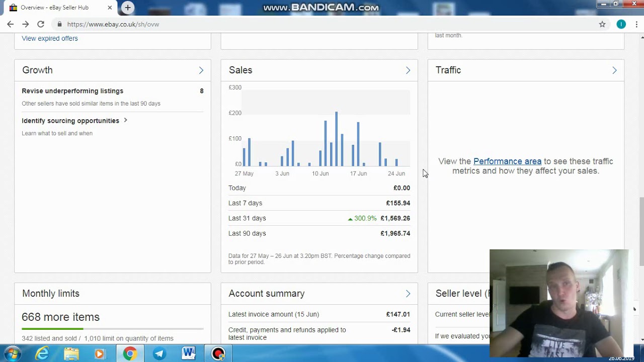Image resolution: width=644 pixels, height=362 pixels.
Task: Click the Last 31 days total £1,569.26
Action: [x=395, y=218]
